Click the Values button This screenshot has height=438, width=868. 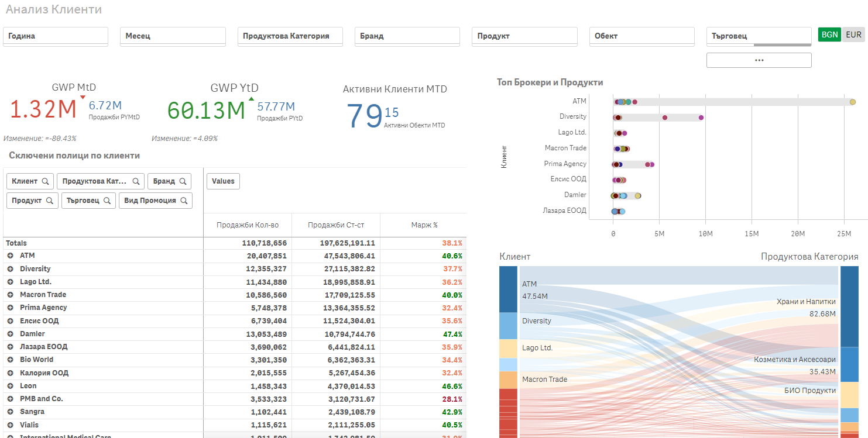(223, 181)
